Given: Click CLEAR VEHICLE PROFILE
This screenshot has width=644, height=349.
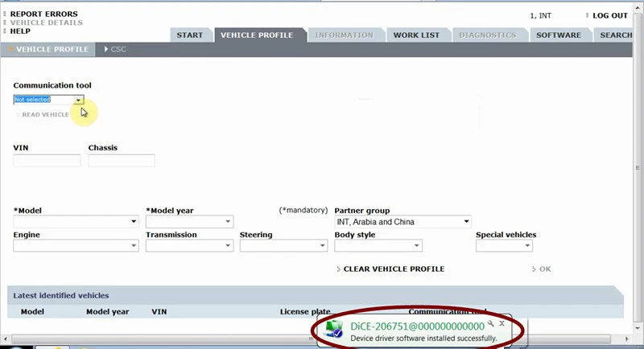Looking at the screenshot, I should [394, 269].
